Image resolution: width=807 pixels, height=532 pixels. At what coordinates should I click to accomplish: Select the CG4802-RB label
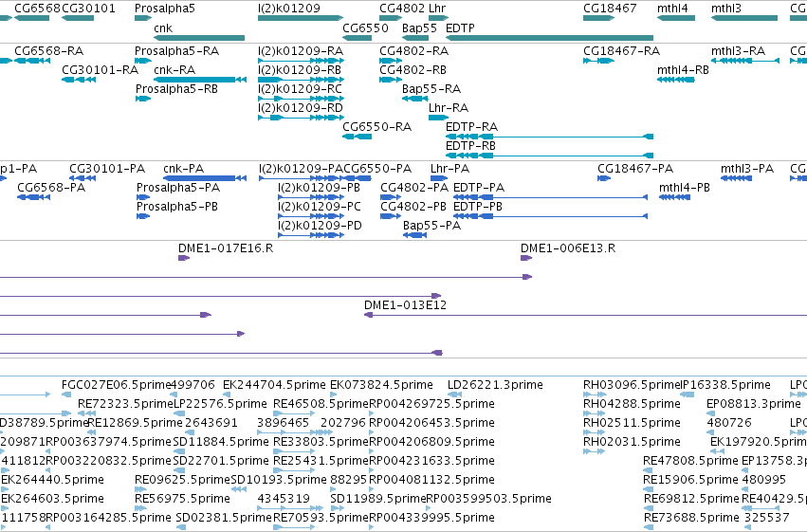(x=413, y=70)
